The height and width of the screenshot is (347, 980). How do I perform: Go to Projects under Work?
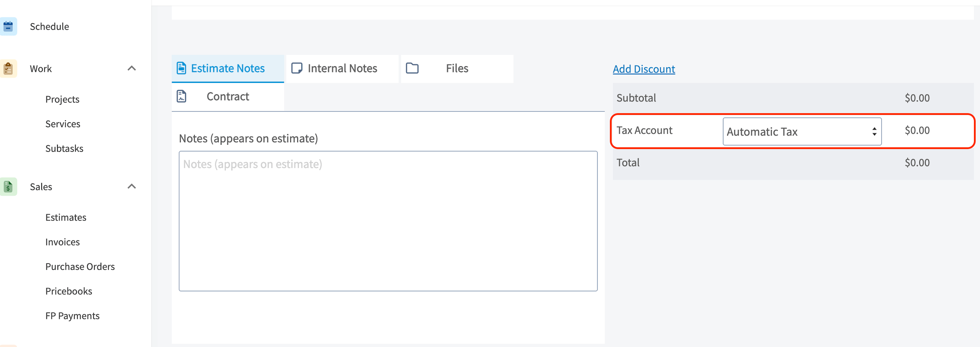[x=62, y=99]
